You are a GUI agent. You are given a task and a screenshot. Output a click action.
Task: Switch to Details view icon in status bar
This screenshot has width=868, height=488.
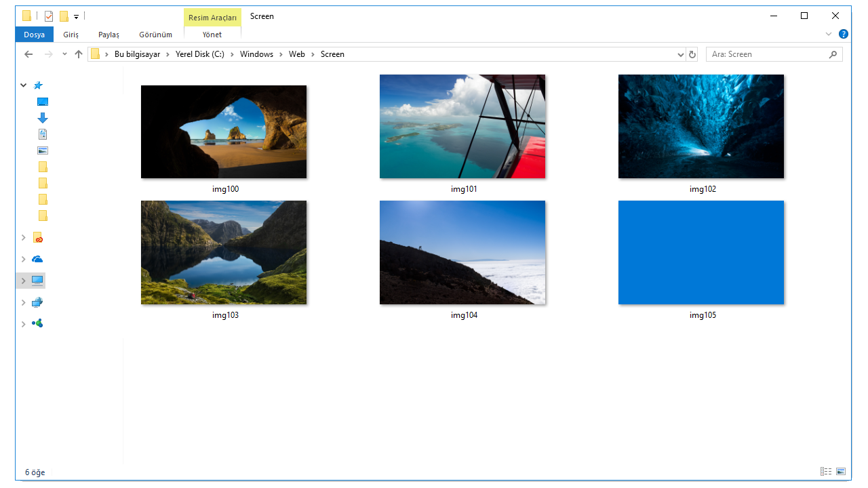[826, 472]
